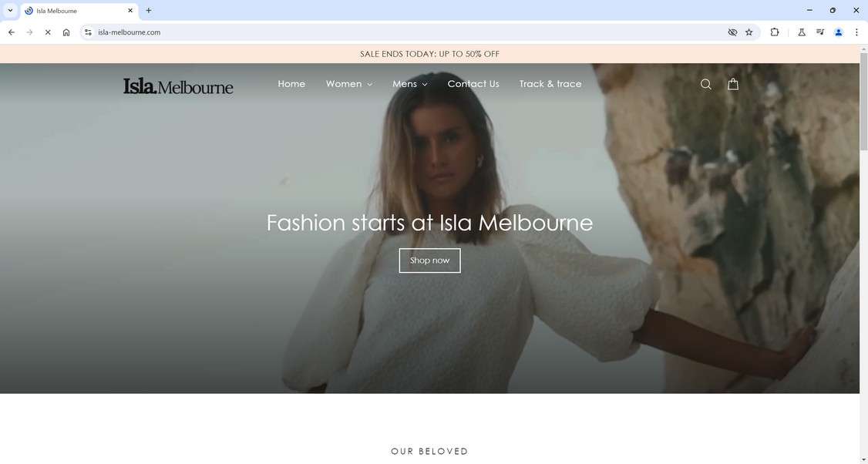Open the Contact Us page

[473, 83]
